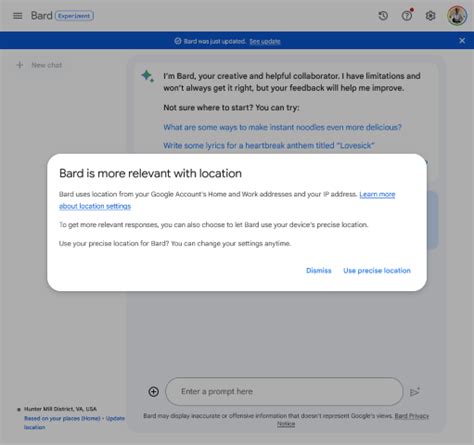Choose Use precise location
Viewport: 474px width, 445px height.
[377, 270]
